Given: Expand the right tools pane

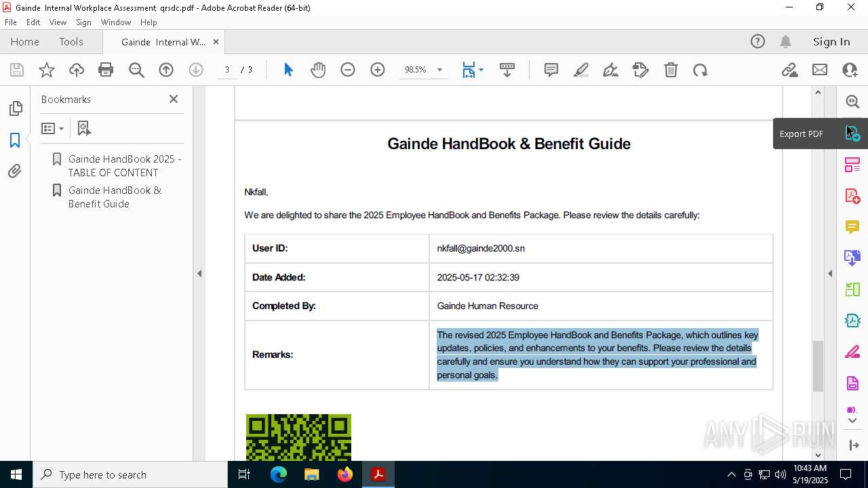Looking at the screenshot, I should tap(853, 445).
